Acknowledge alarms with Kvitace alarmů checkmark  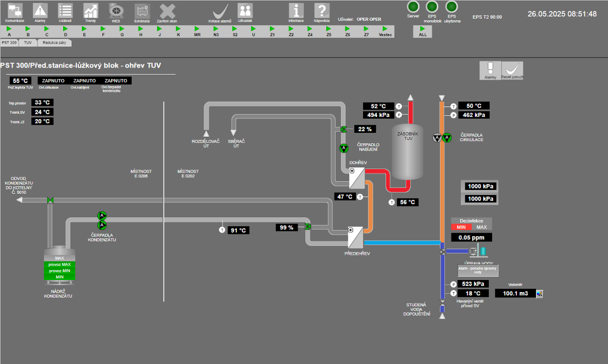[x=220, y=11]
